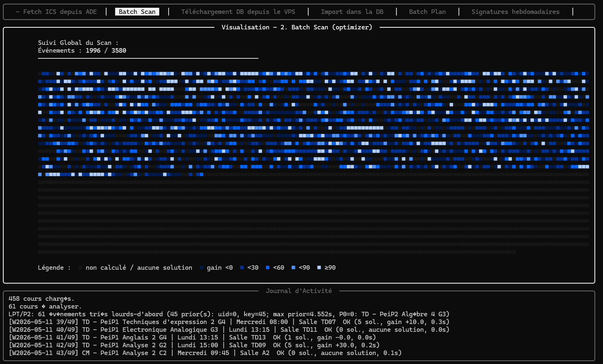The height and width of the screenshot is (364, 603).
Task: Click the '<90' legend color swatch
Action: pos(294,268)
